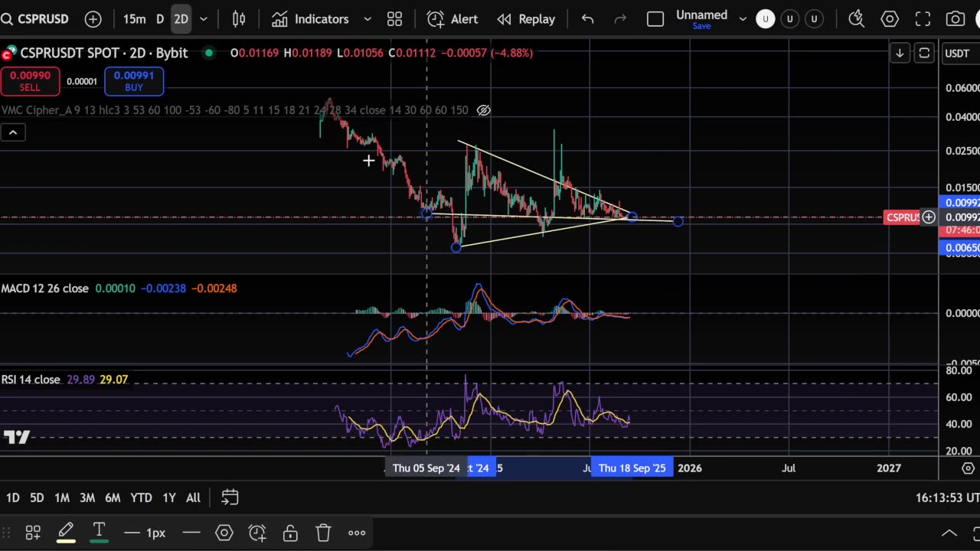Click the trendline anchor at triangle low

[x=456, y=247]
